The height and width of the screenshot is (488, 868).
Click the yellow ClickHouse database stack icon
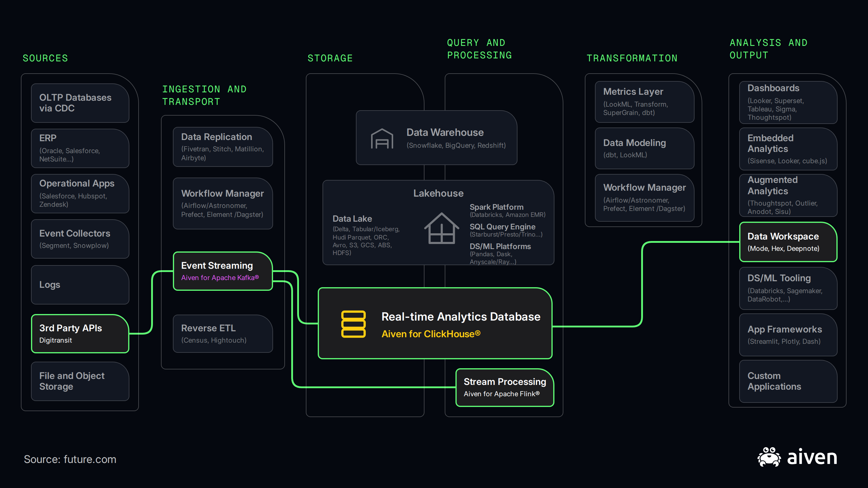(353, 324)
